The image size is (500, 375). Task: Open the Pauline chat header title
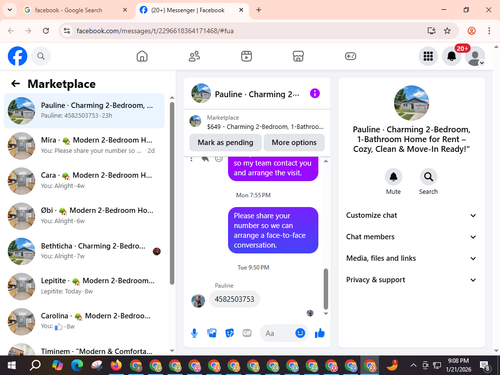[x=257, y=94]
